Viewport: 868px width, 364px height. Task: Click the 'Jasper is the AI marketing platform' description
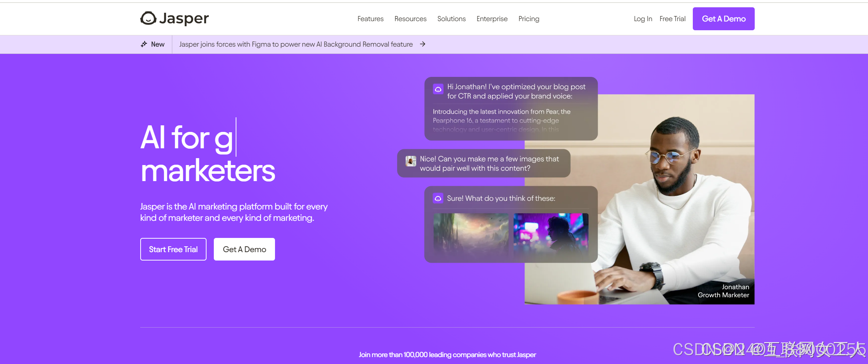[234, 212]
